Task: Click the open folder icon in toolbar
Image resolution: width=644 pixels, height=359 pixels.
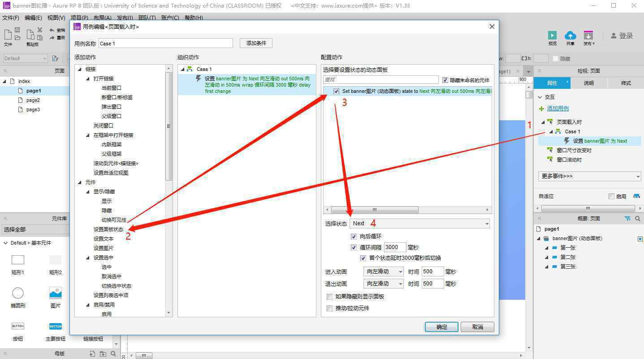Action: coord(17,38)
